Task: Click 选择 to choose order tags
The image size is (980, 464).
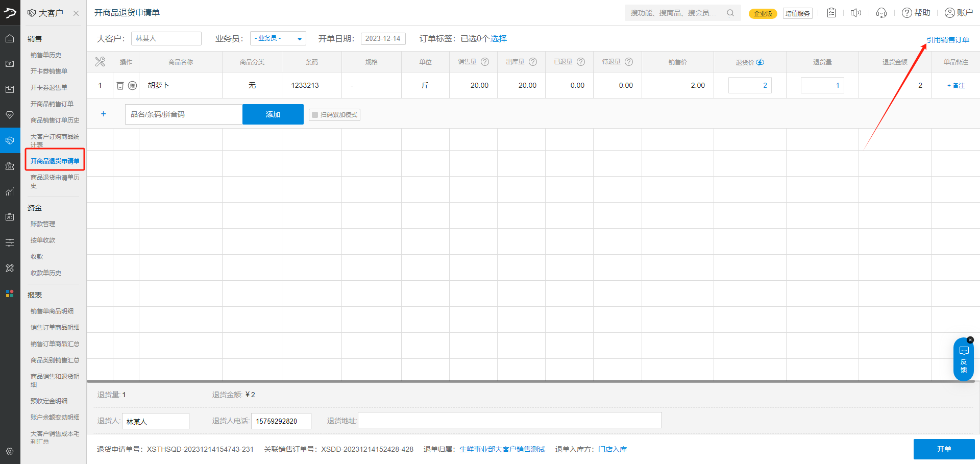Action: [499, 38]
